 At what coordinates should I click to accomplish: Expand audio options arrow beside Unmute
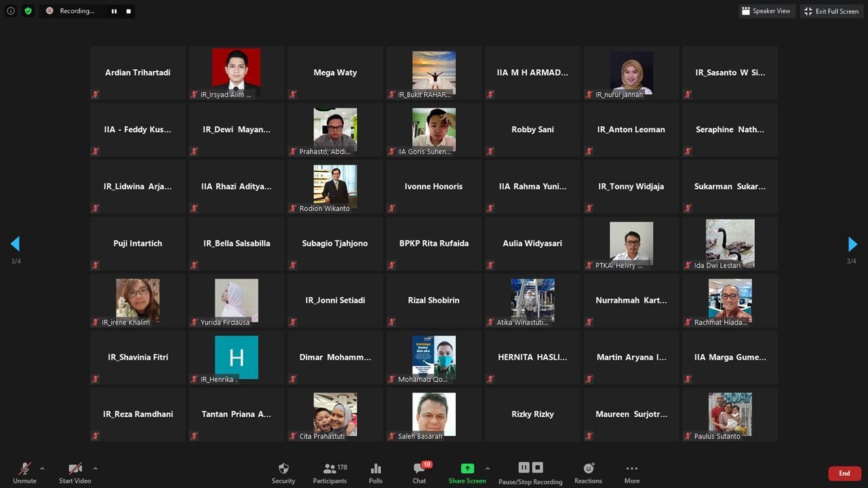click(x=42, y=468)
